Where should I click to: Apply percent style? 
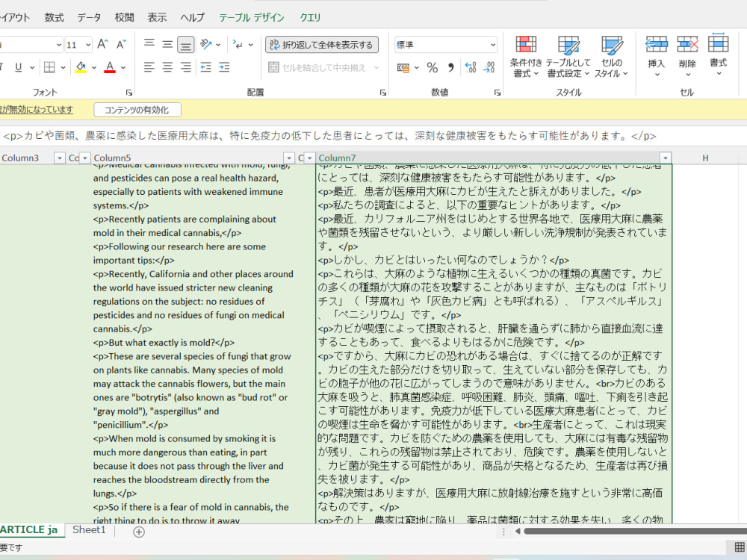click(x=432, y=68)
